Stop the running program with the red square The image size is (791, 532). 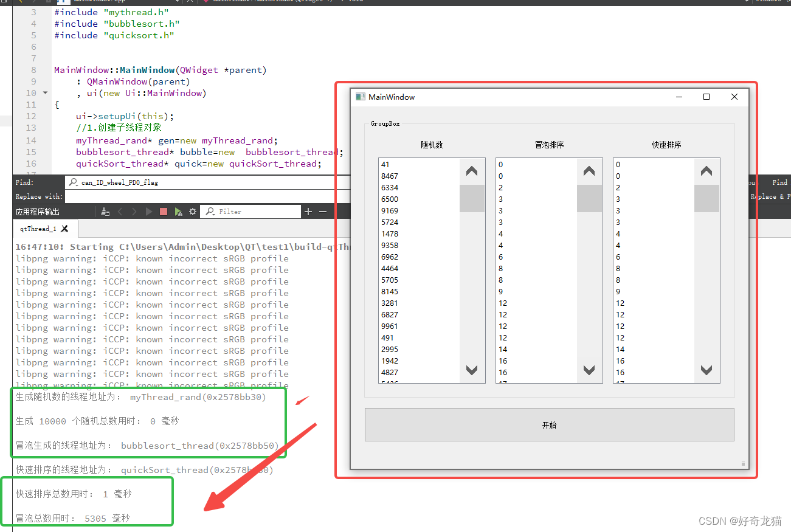point(164,212)
